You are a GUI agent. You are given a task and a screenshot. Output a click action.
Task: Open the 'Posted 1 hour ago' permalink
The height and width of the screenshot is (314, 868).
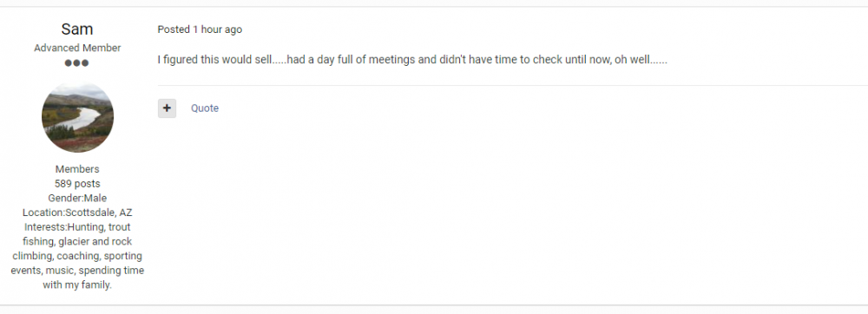pyautogui.click(x=200, y=29)
